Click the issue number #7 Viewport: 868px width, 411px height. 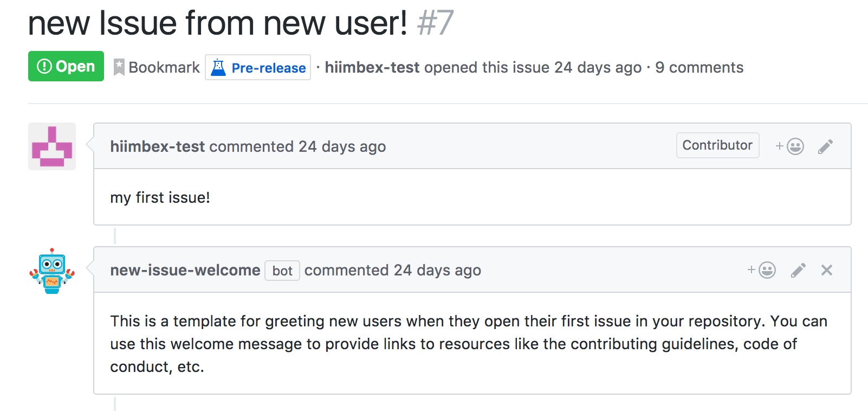click(x=435, y=23)
